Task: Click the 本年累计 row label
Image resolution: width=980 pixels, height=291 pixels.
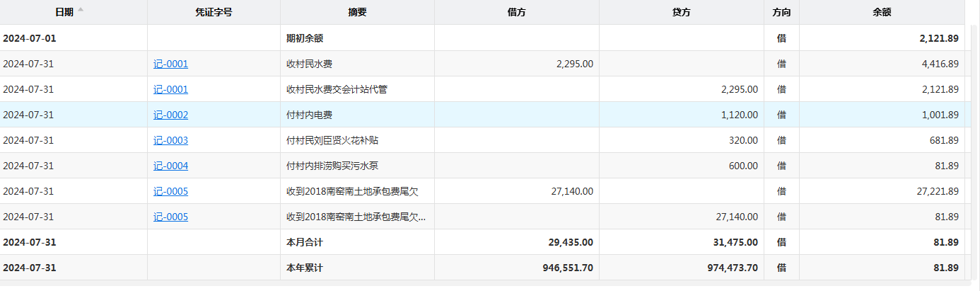Action: (x=305, y=268)
